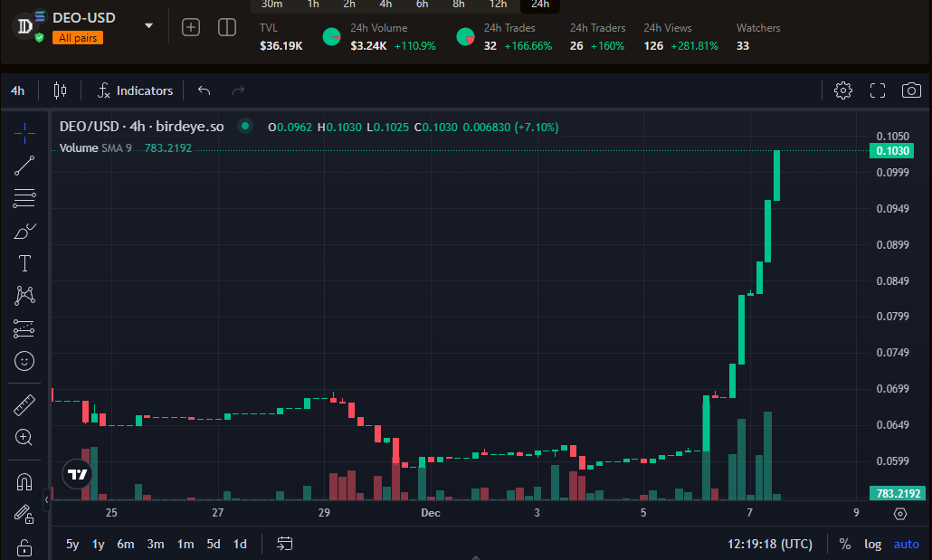Set chart range to 5y
This screenshot has height=560, width=932.
click(x=72, y=544)
